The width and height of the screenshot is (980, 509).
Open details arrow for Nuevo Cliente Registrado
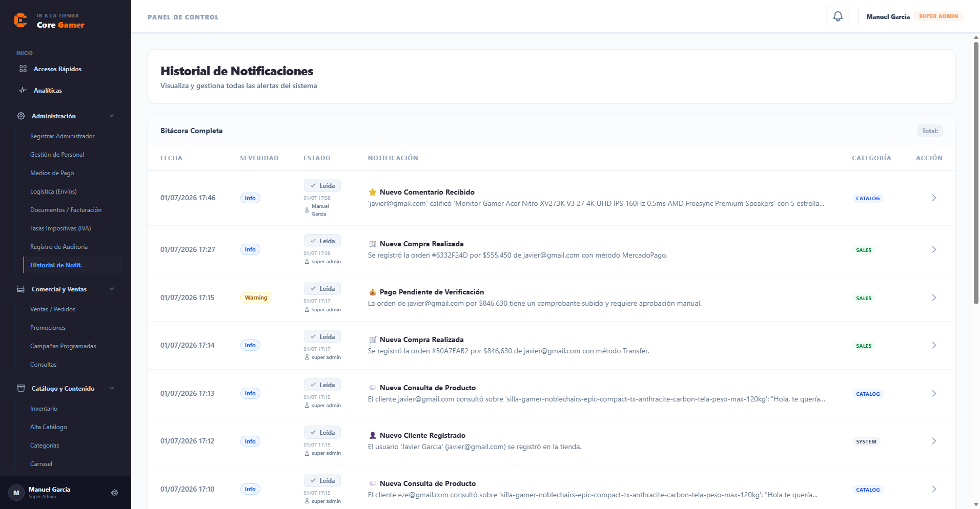click(934, 441)
